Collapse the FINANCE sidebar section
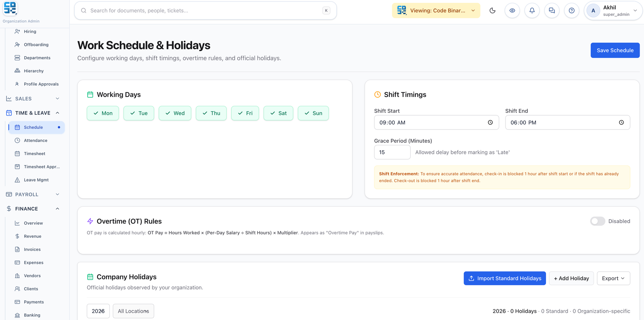 pos(33,209)
